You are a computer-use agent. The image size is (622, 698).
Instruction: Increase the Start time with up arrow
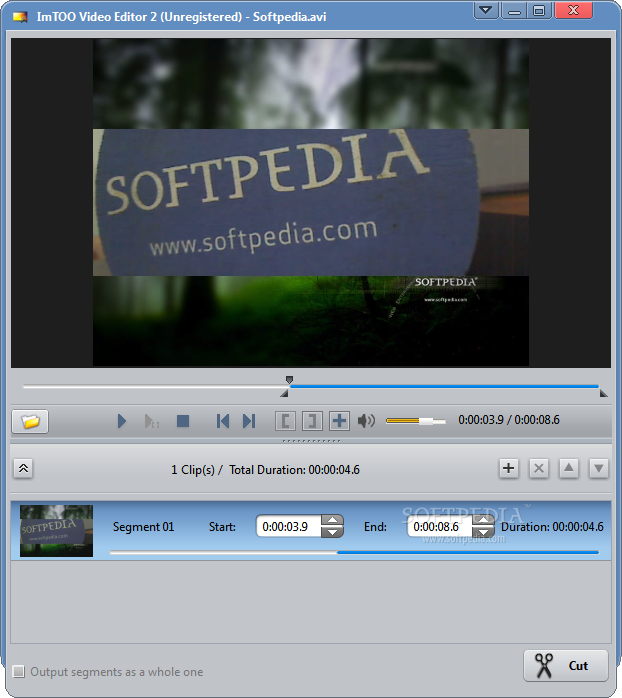[332, 520]
